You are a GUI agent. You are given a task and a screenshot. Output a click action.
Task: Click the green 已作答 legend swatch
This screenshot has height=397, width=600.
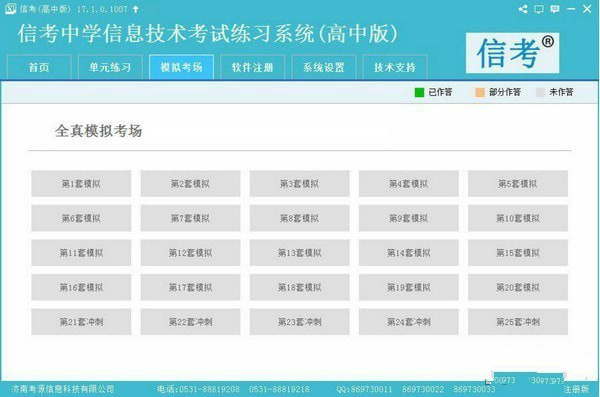coord(419,92)
